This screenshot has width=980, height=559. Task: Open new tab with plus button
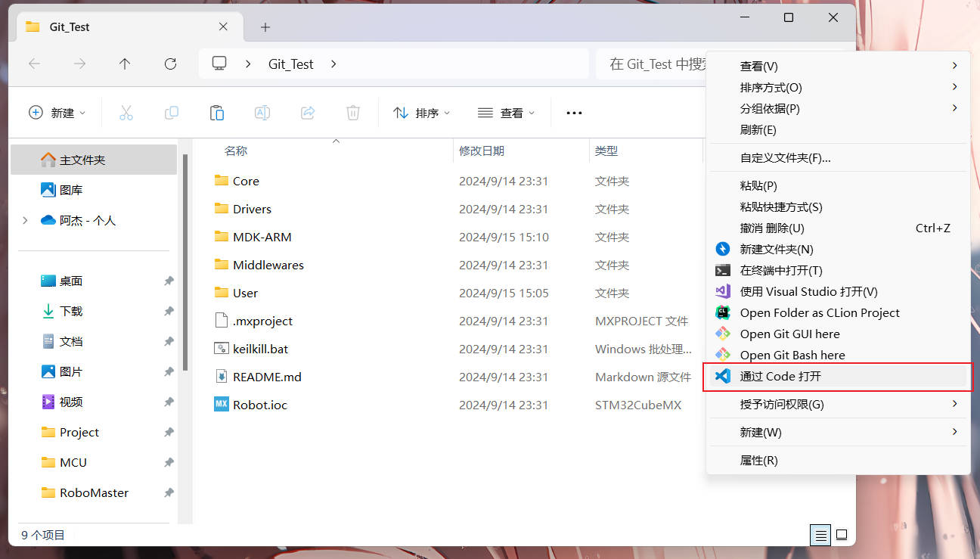click(265, 27)
